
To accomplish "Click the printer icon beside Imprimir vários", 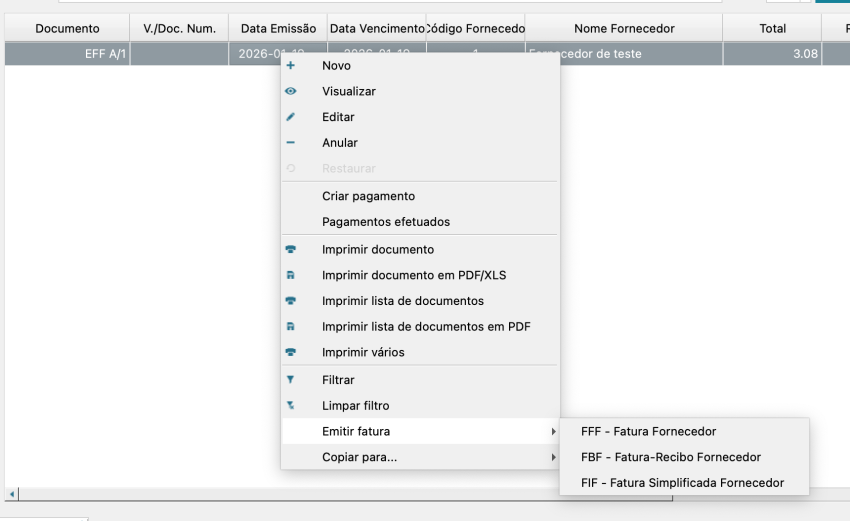I will (291, 352).
